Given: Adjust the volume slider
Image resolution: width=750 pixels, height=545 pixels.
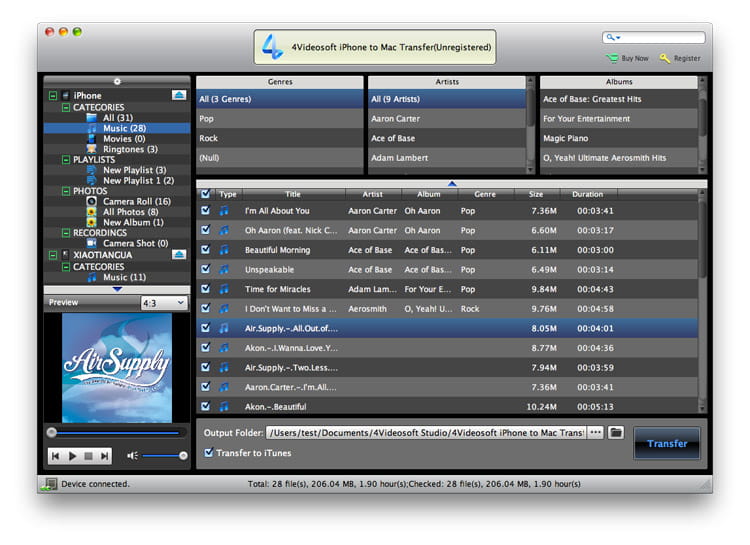Looking at the screenshot, I should point(163,456).
